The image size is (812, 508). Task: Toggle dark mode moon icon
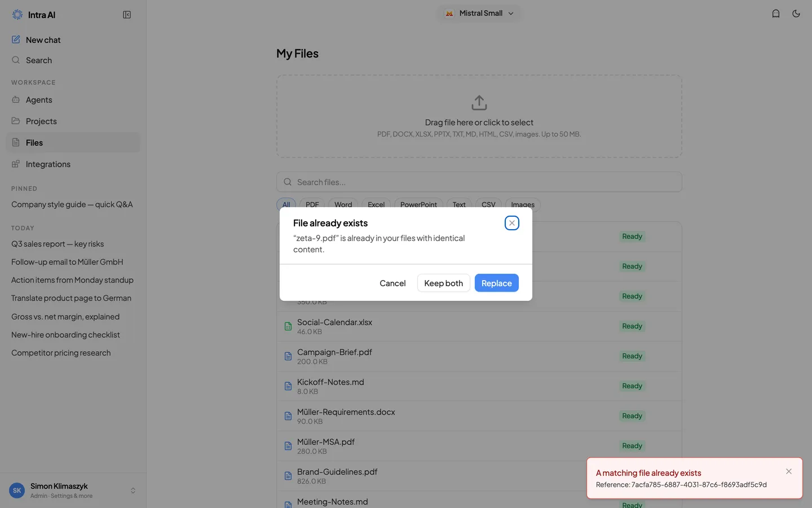coord(796,14)
